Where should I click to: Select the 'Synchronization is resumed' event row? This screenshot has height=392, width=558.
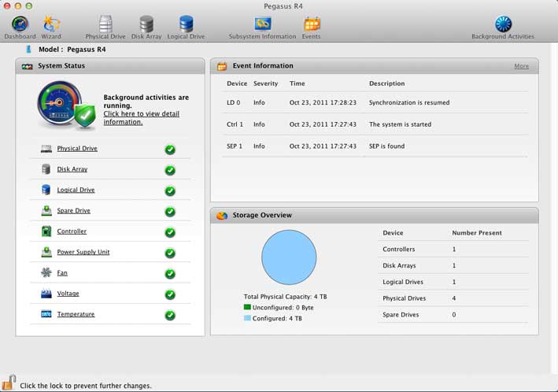375,102
